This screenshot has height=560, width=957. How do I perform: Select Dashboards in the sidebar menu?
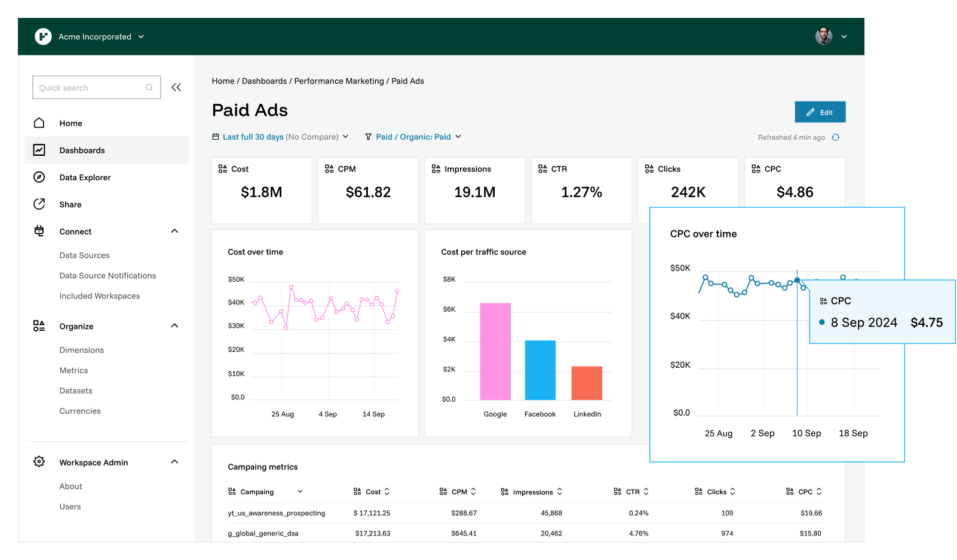(x=81, y=150)
